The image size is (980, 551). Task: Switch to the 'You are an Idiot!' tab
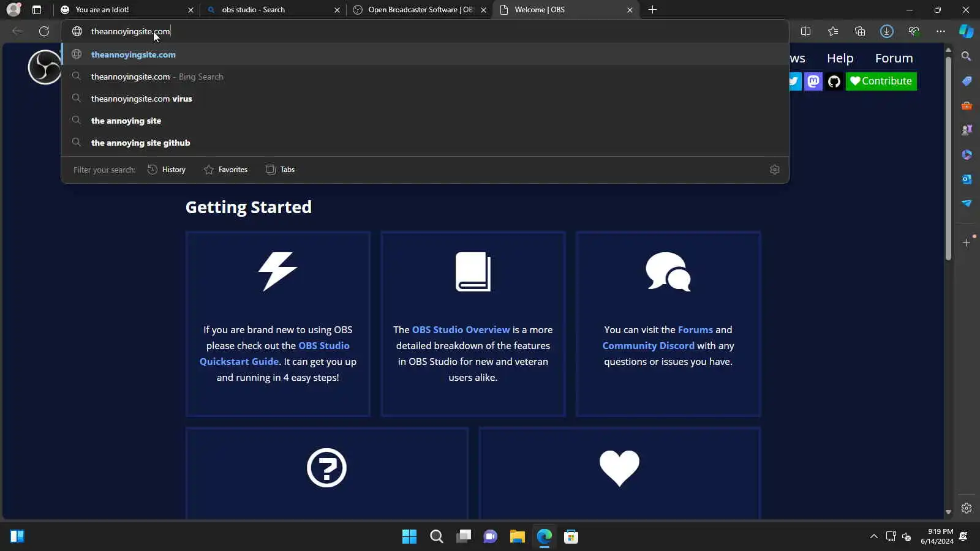click(x=127, y=10)
